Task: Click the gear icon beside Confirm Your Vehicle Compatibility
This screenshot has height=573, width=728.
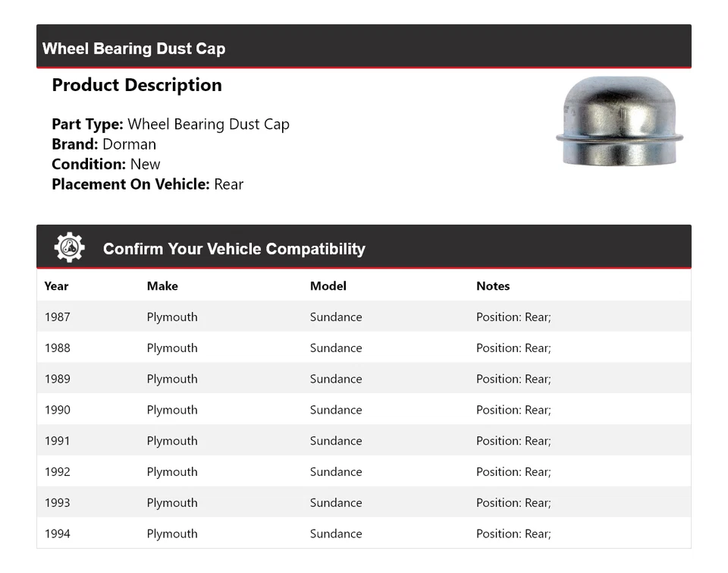Action: 69,248
